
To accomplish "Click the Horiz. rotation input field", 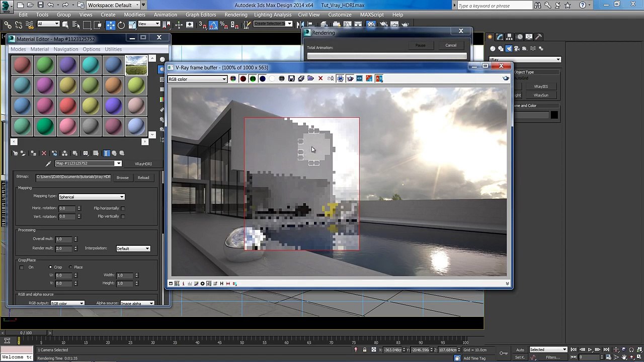I will (x=66, y=208).
